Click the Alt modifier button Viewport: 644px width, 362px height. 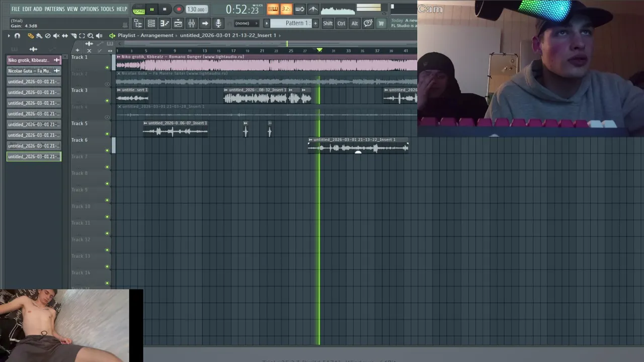pos(355,23)
